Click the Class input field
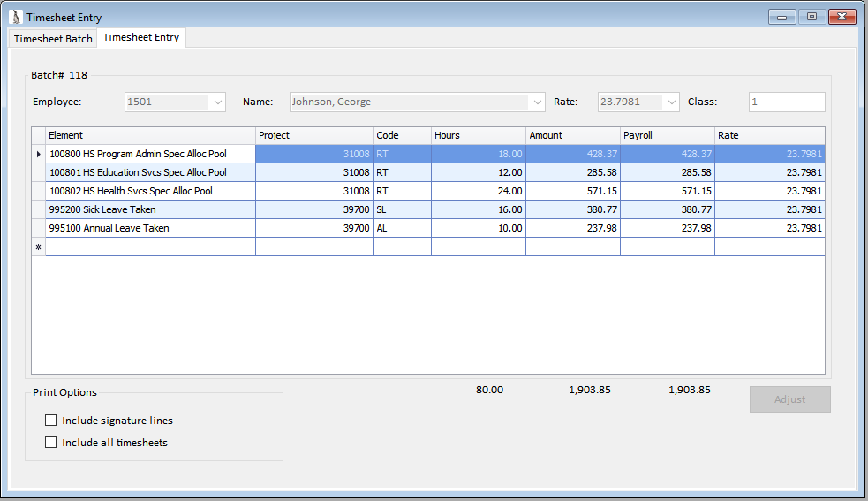 click(787, 102)
